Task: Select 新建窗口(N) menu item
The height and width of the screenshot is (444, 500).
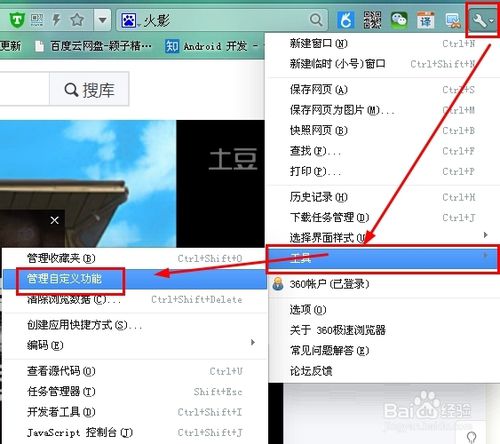Action: [x=382, y=43]
